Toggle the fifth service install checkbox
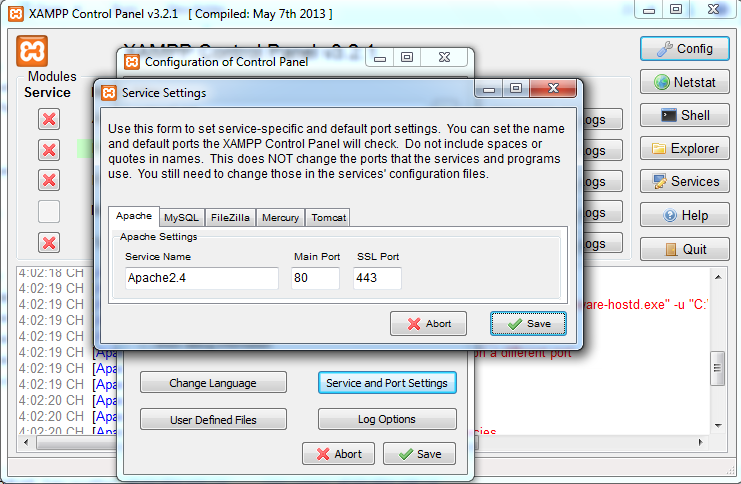741x484 pixels. 49,242
